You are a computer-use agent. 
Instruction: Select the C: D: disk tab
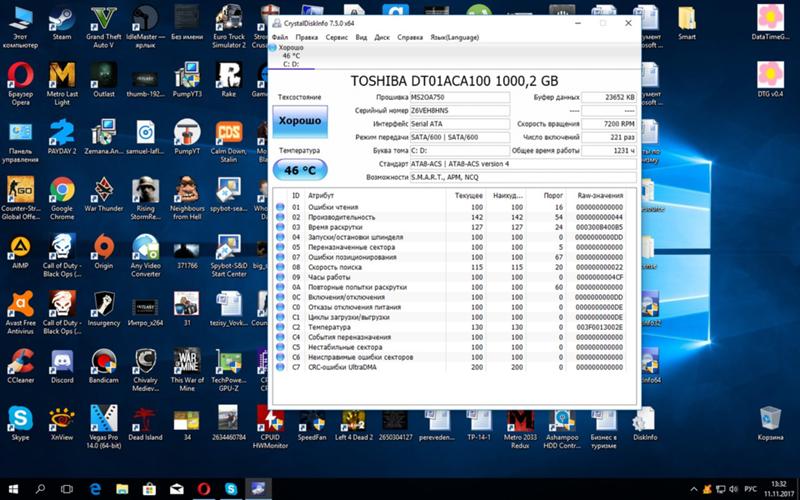pos(291,56)
